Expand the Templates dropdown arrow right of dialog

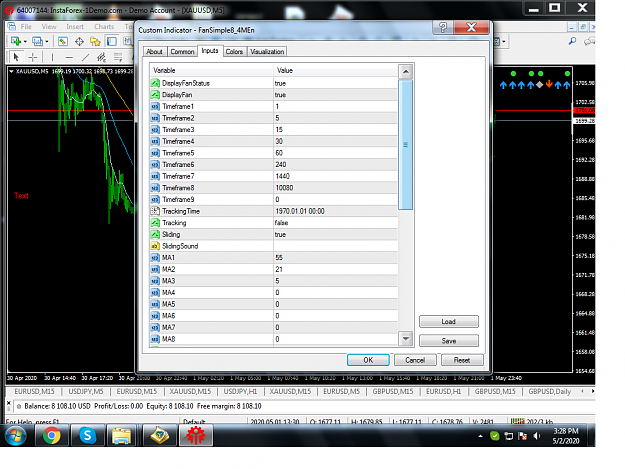point(504,41)
